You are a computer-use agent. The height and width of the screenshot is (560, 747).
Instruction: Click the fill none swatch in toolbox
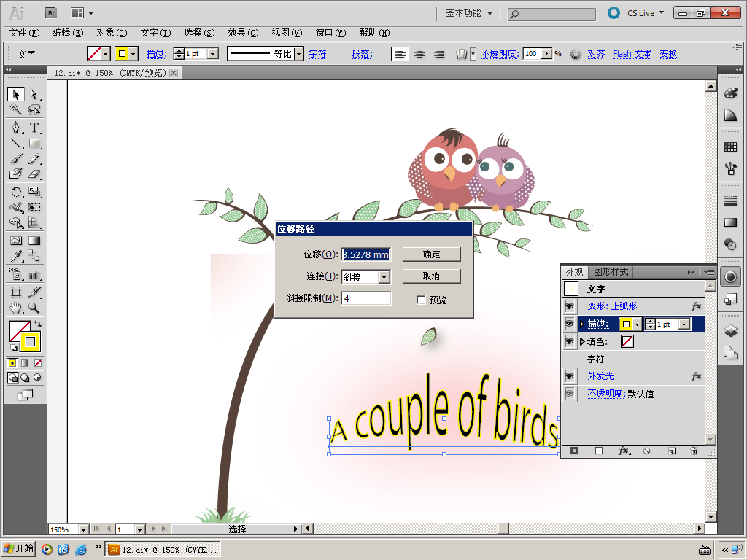pos(16,327)
